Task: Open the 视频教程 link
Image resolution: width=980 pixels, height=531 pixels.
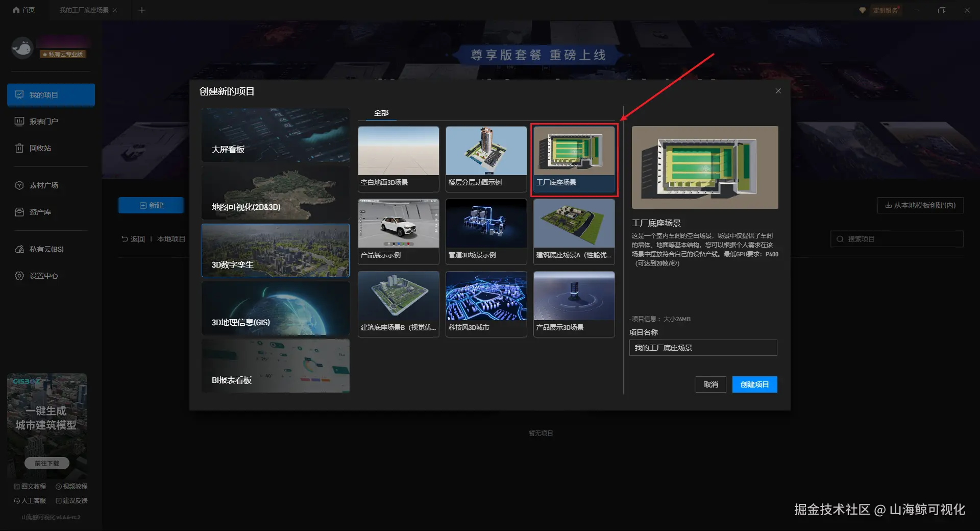Action: (71, 487)
